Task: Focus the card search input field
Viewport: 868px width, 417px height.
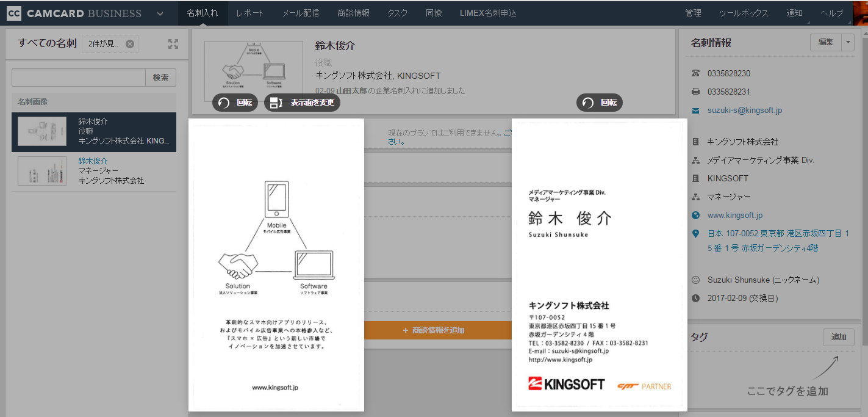Action: [79, 78]
